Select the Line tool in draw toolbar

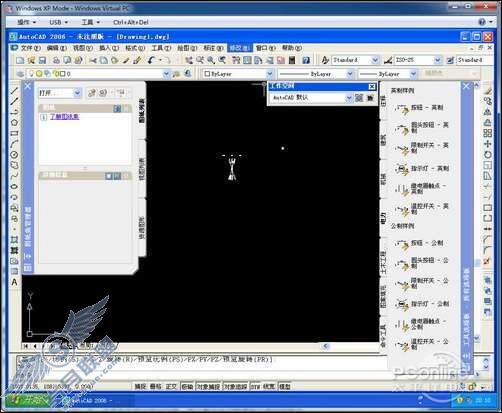14,90
